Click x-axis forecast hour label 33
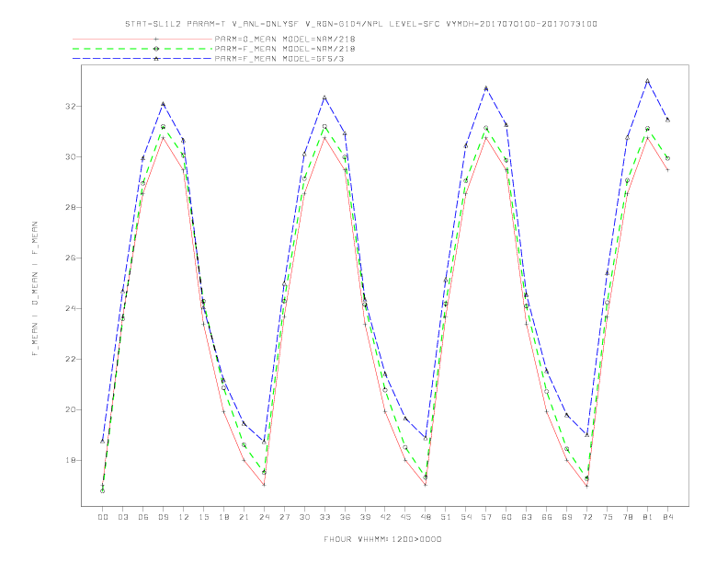728x563 pixels. pos(324,517)
